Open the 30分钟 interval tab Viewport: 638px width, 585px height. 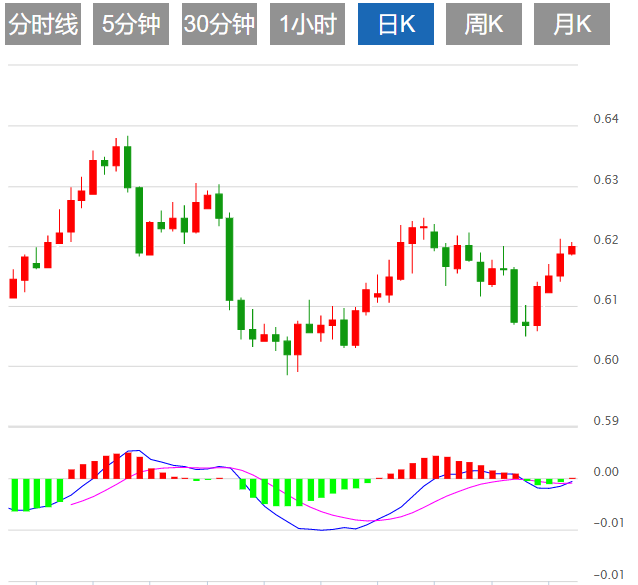coord(219,25)
